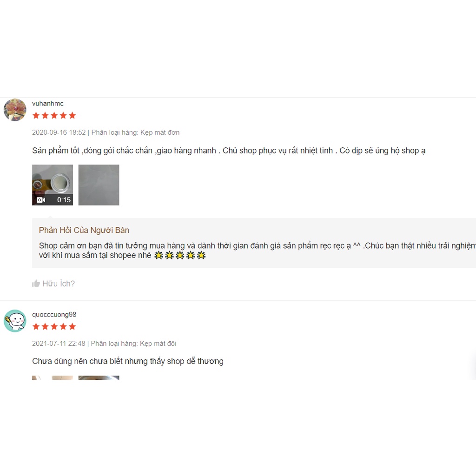Open the vuhanhmc username link
Screen dimensions: 476x476
tap(48, 104)
